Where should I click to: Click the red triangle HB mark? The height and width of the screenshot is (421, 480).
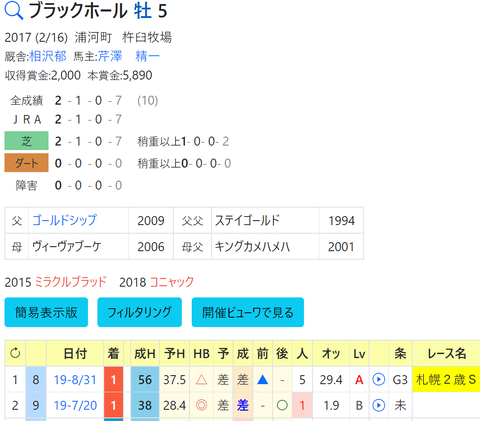click(201, 380)
